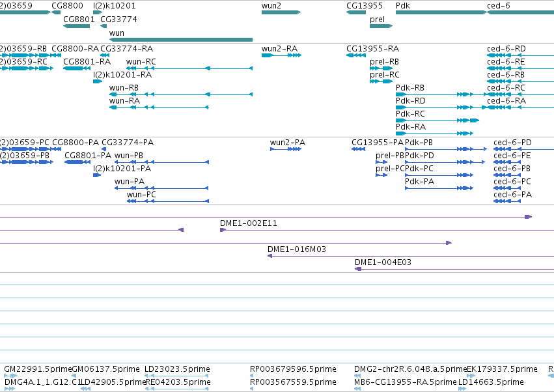Click transcript CG8801-RA label
Viewport: 554px width, 392px height.
pos(87,62)
